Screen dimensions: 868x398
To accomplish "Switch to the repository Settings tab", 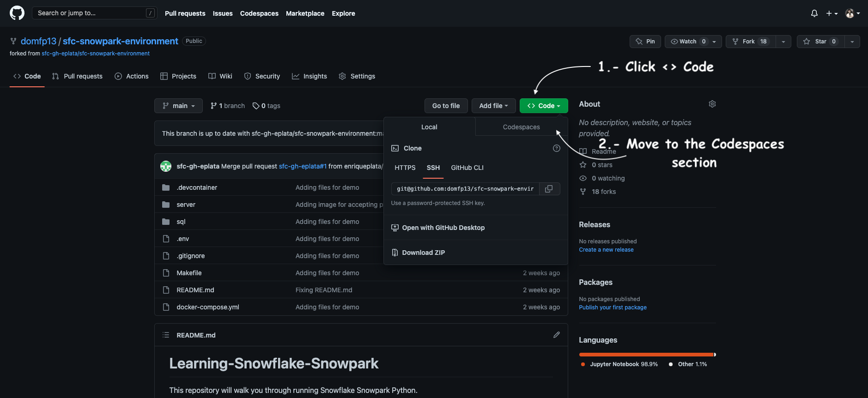I will (357, 76).
